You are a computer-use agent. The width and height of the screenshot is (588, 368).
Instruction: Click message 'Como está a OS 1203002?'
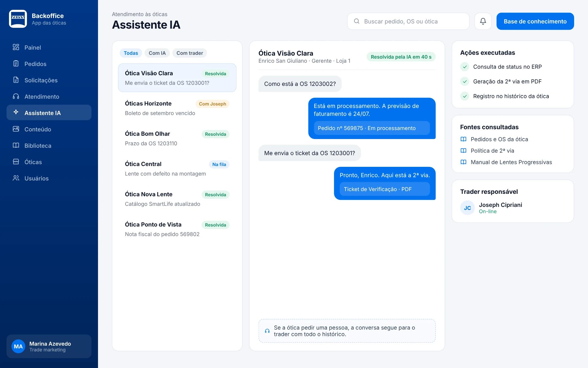[x=300, y=84]
